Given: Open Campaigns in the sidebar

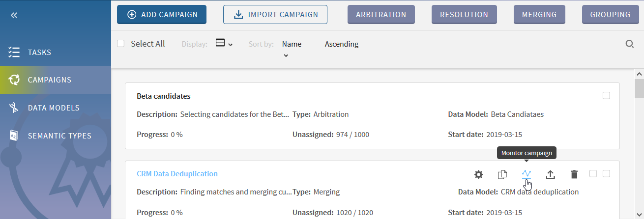Looking at the screenshot, I should (x=49, y=80).
